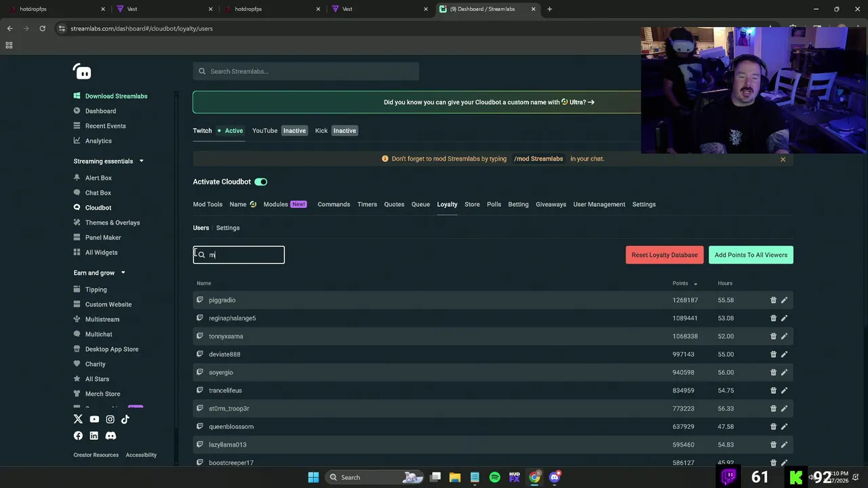The width and height of the screenshot is (868, 488).
Task: Open a new browser tab
Action: [x=549, y=9]
